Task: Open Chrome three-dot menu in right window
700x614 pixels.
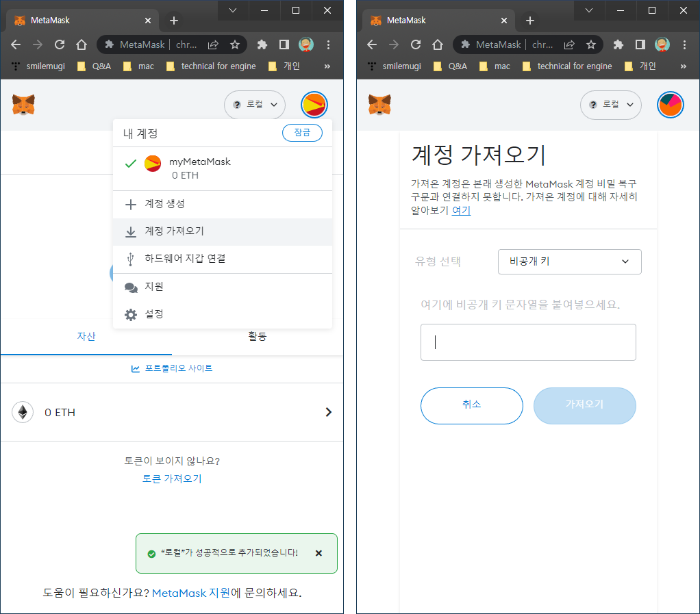Action: (x=684, y=44)
